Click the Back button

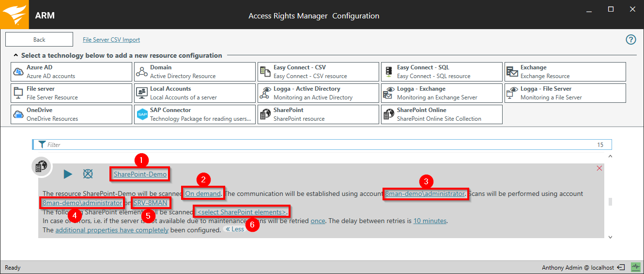click(x=39, y=40)
